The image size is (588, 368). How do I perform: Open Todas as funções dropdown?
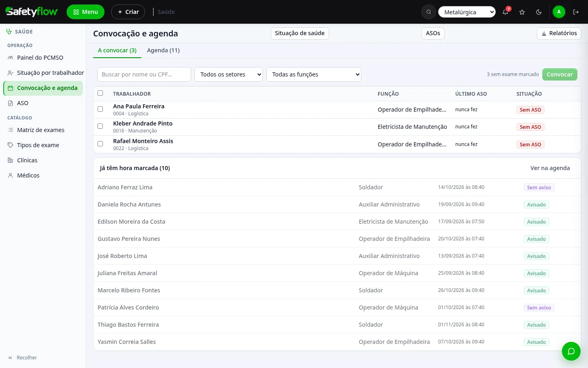[x=314, y=74]
